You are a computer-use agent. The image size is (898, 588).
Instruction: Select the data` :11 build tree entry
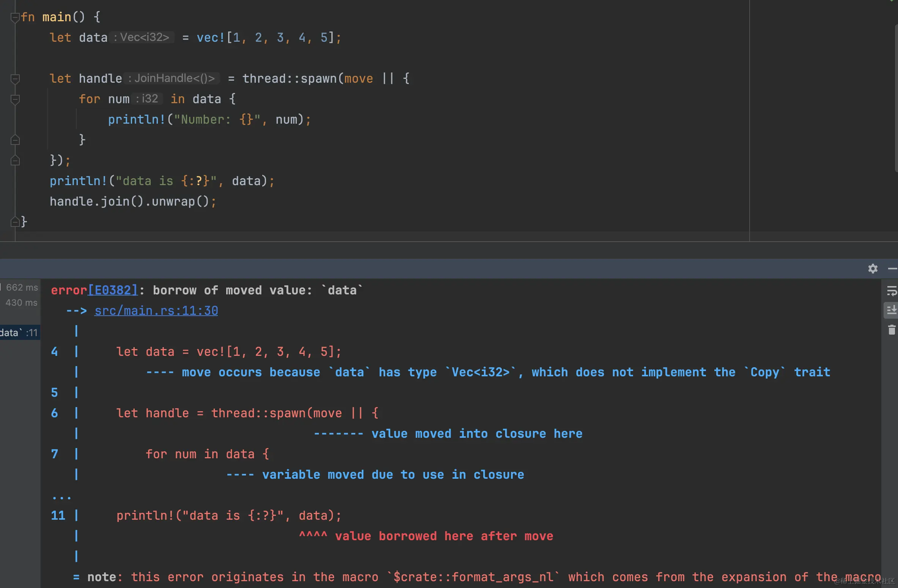(x=19, y=333)
